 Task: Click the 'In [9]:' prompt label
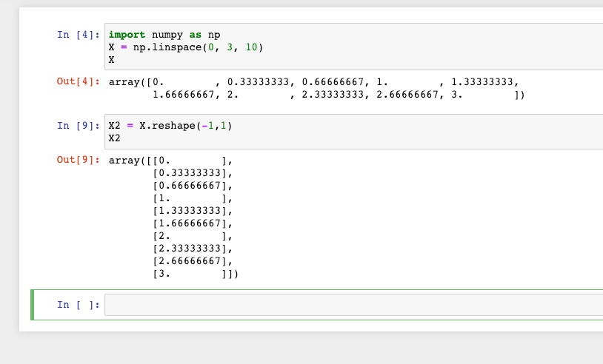[79, 126]
